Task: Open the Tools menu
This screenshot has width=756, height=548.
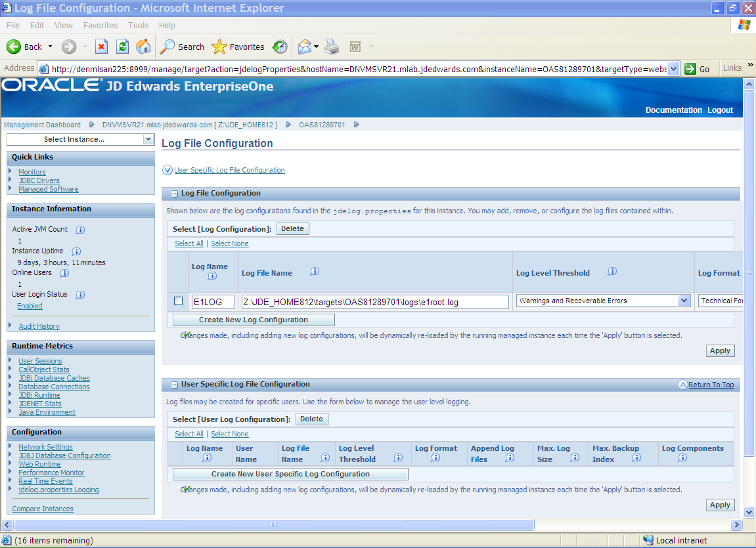Action: pyautogui.click(x=139, y=26)
